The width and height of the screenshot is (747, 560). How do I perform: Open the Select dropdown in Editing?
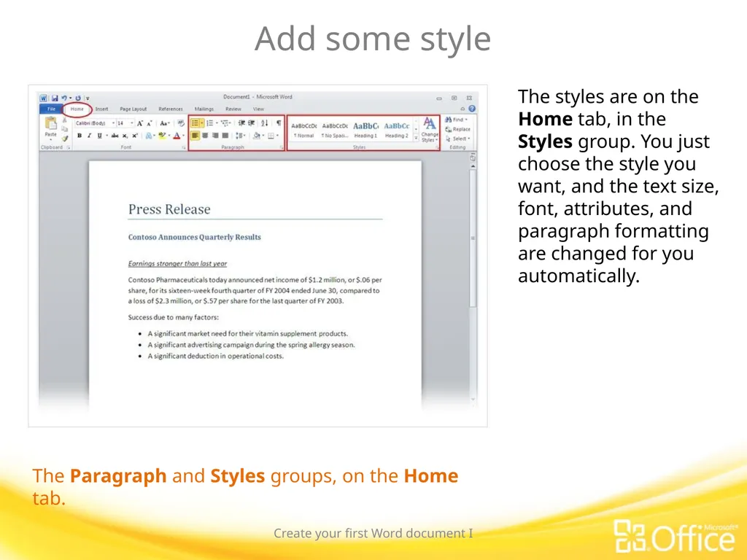pos(458,139)
